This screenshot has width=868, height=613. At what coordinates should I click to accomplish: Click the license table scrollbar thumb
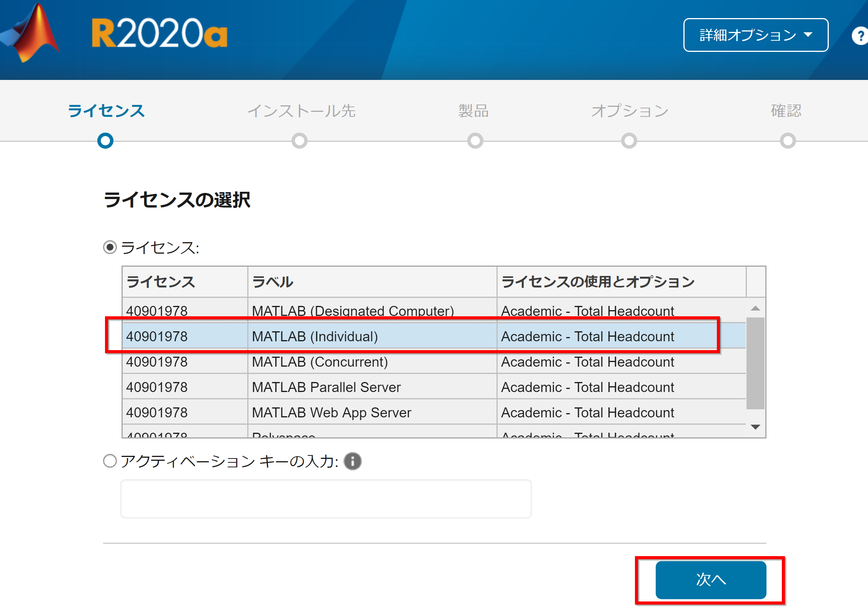tap(755, 363)
